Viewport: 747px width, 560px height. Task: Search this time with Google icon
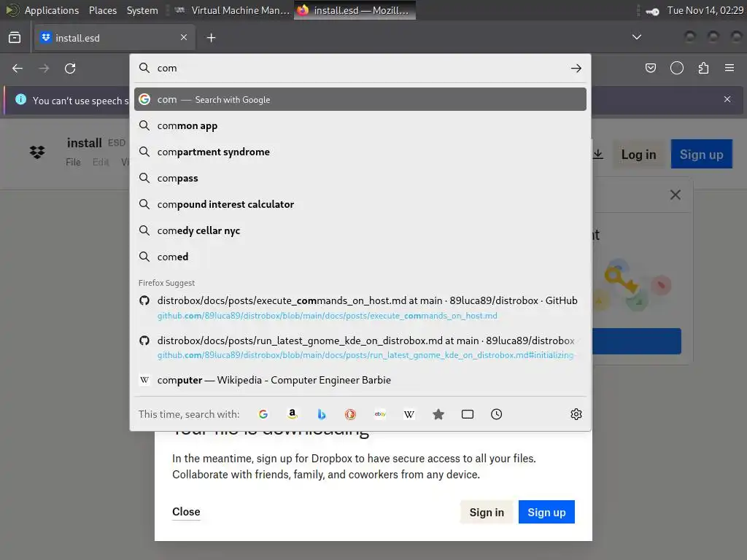pyautogui.click(x=263, y=414)
